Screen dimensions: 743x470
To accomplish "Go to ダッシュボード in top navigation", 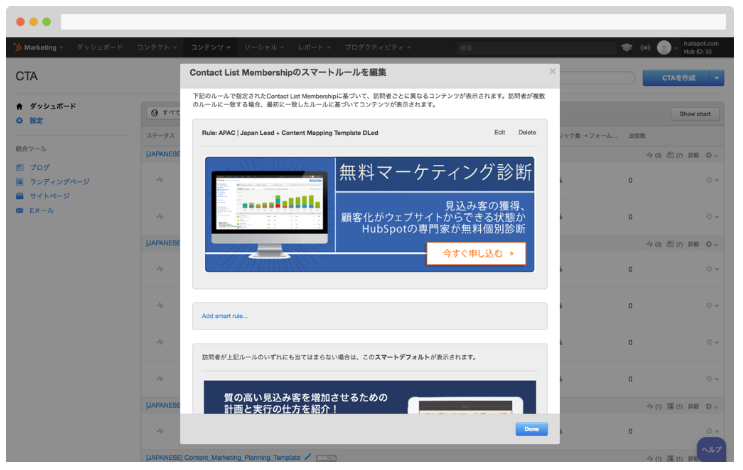I will [x=100, y=47].
